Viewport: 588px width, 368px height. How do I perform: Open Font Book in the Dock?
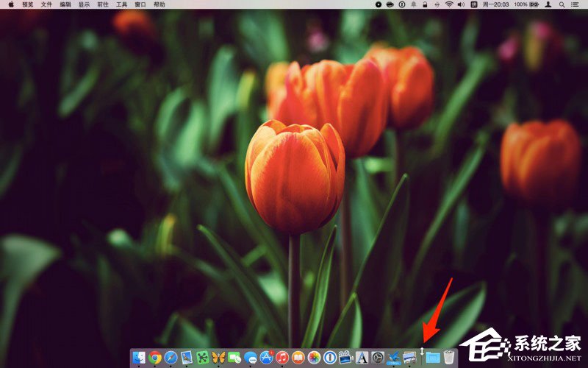362,358
